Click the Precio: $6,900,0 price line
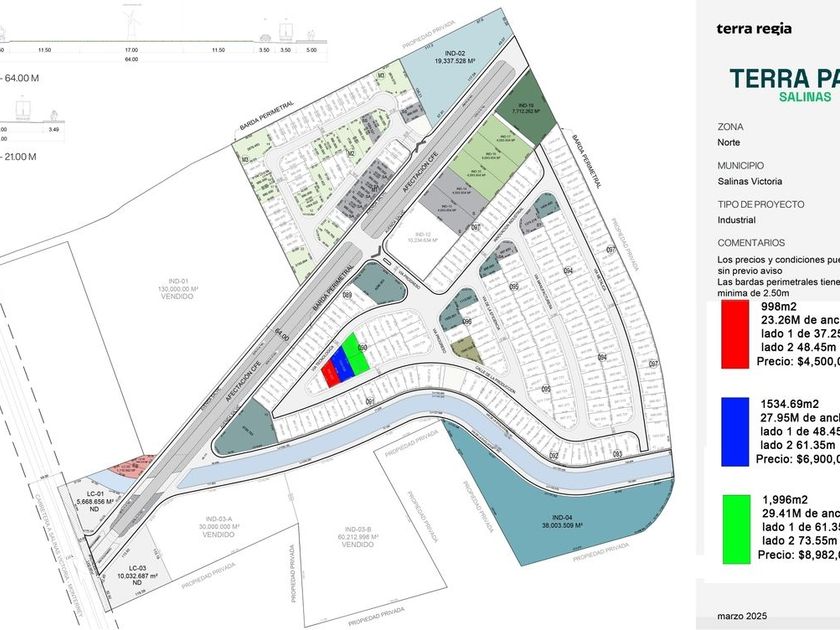 [x=798, y=459]
